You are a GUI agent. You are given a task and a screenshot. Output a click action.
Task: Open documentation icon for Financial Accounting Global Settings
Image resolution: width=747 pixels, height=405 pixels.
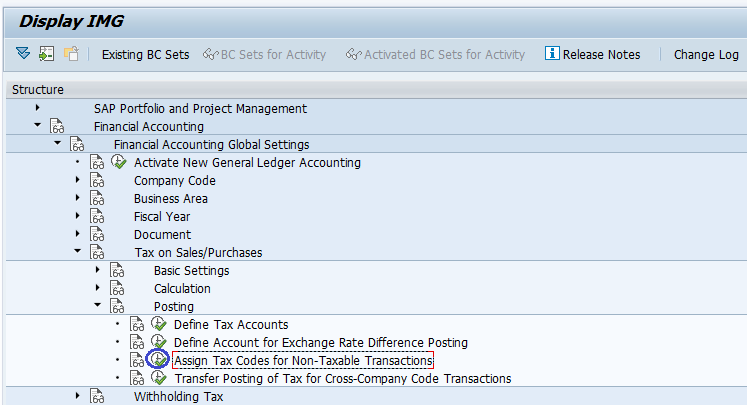(77, 144)
